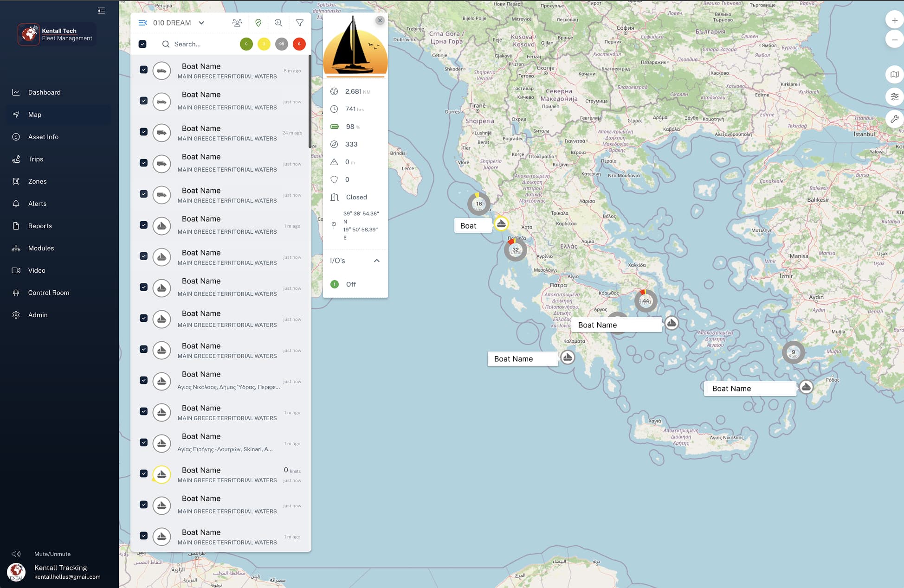The image size is (904, 588).
Task: Collapse the I/O's section chevron
Action: click(x=377, y=261)
